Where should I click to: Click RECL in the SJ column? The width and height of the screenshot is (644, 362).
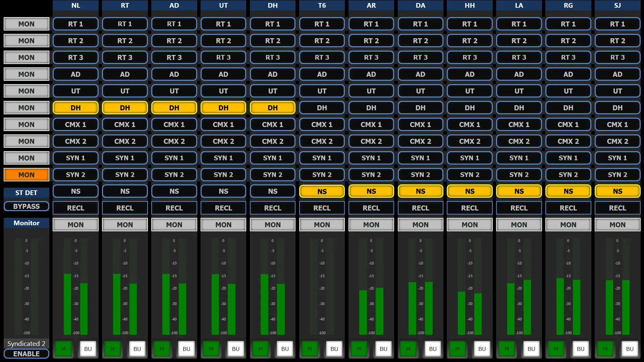point(618,208)
